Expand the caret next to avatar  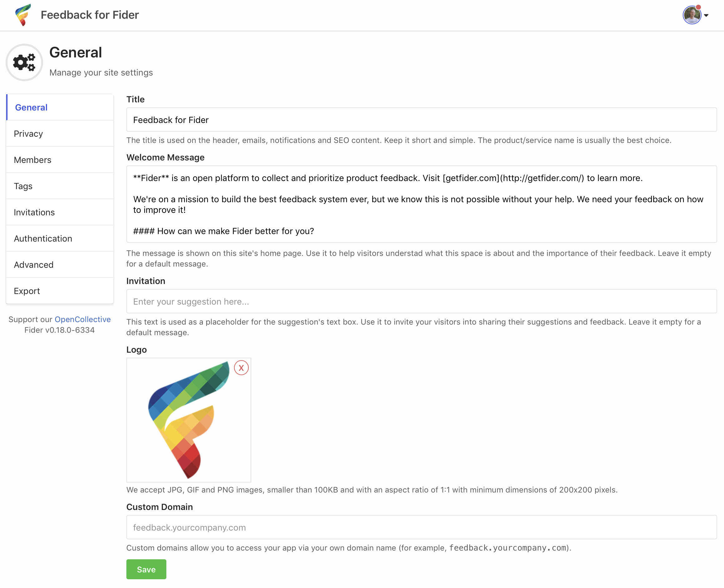click(x=707, y=15)
